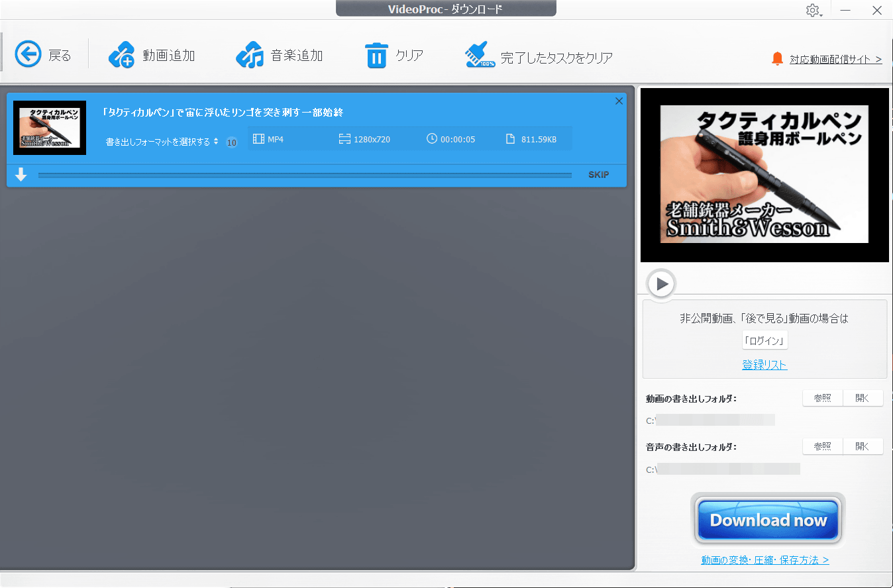
Task: Open the audio output folder
Action: click(863, 446)
